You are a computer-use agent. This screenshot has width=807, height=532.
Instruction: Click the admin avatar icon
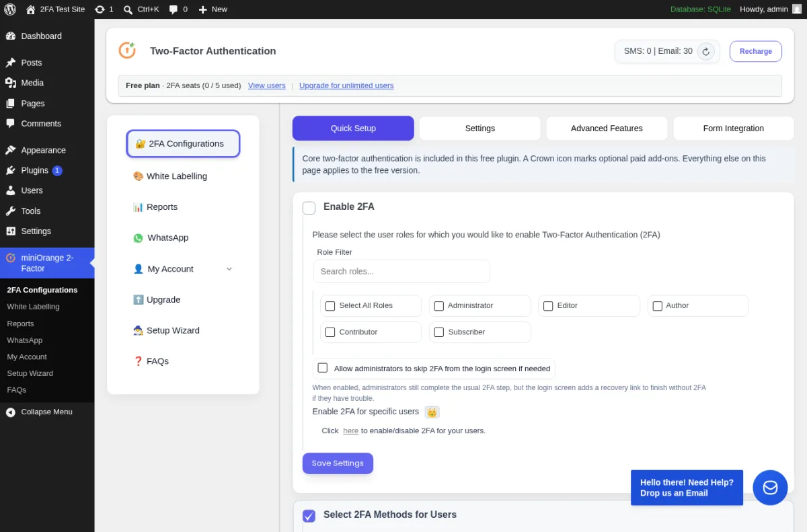(x=796, y=9)
